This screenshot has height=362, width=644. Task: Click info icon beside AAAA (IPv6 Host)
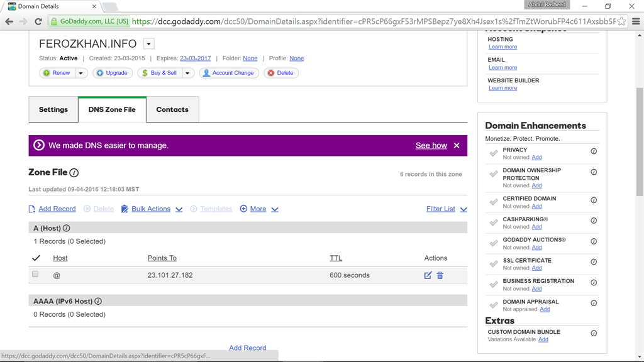pyautogui.click(x=97, y=301)
